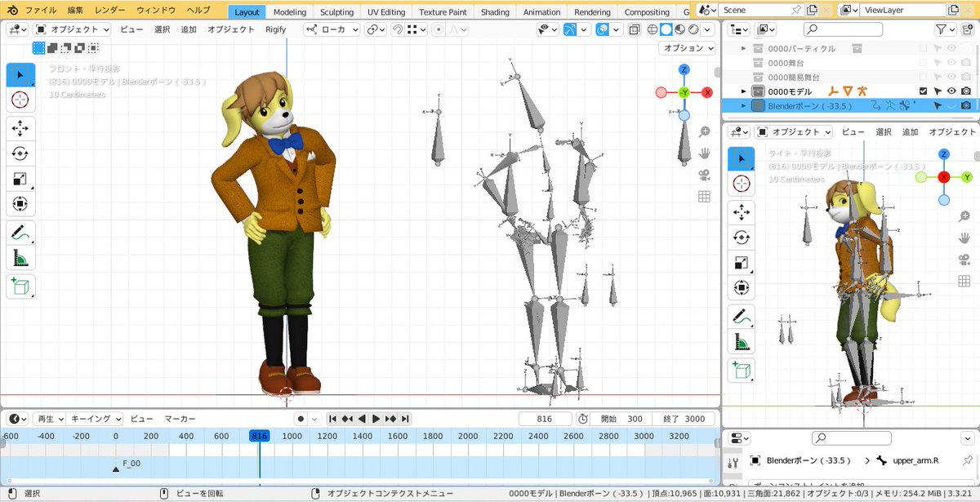Switch to orthographic grid view toggle

click(x=704, y=197)
